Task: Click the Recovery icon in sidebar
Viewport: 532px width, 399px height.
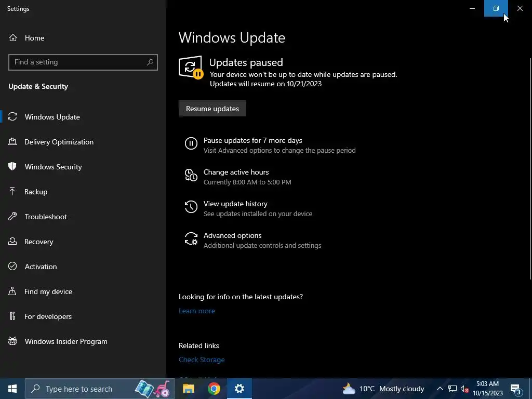Action: pyautogui.click(x=12, y=241)
